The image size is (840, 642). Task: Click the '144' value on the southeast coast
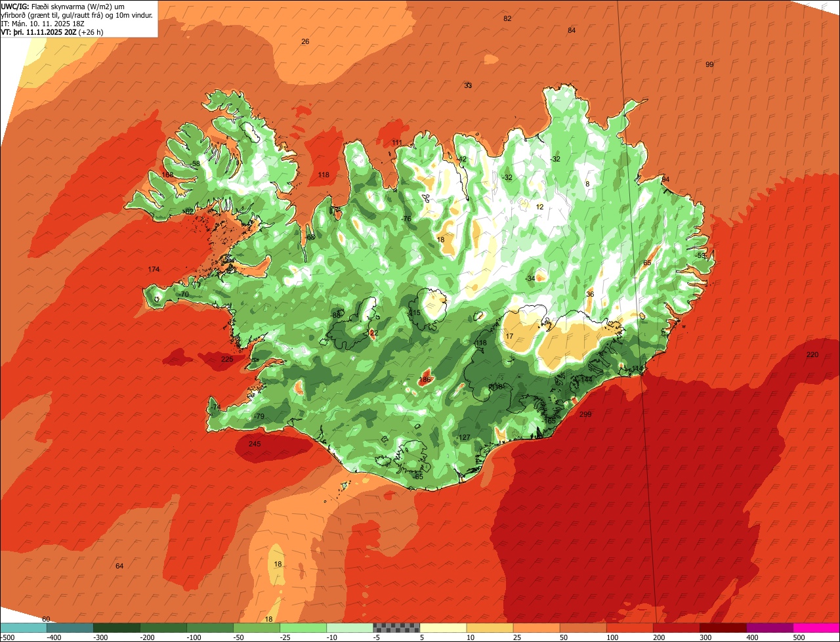[587, 379]
